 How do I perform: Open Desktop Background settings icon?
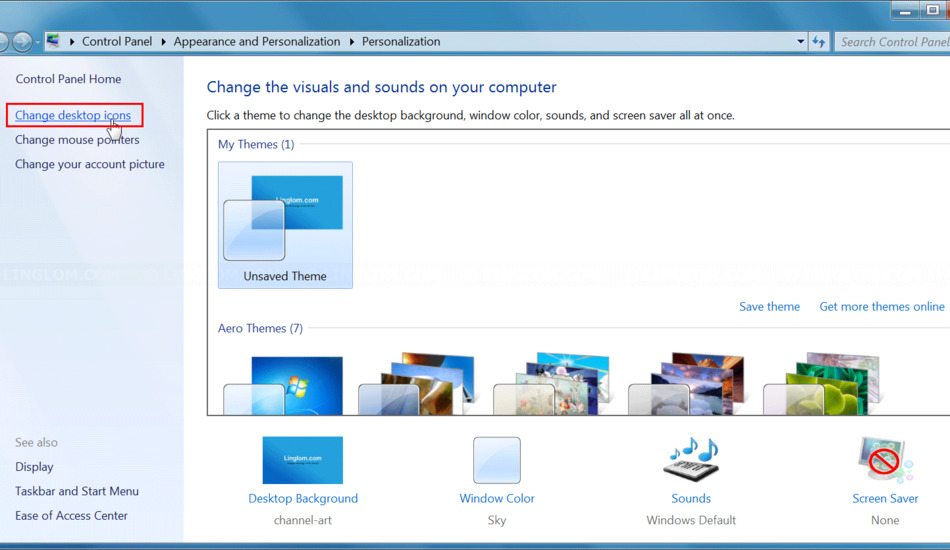[302, 460]
